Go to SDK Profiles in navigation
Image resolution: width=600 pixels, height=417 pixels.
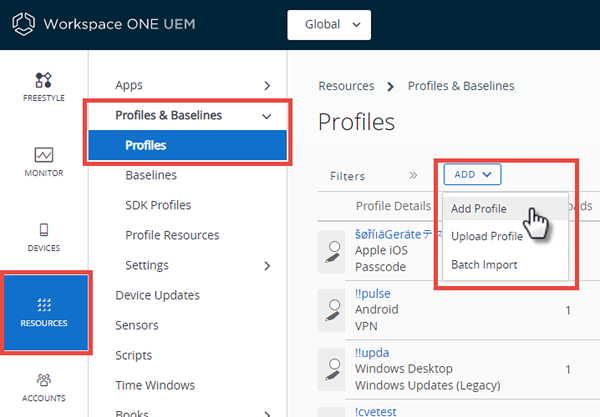[158, 205]
